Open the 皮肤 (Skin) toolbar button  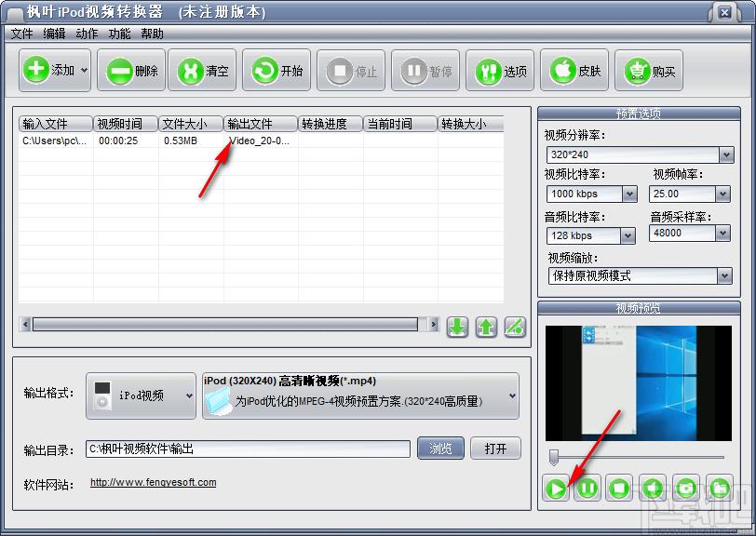point(574,71)
